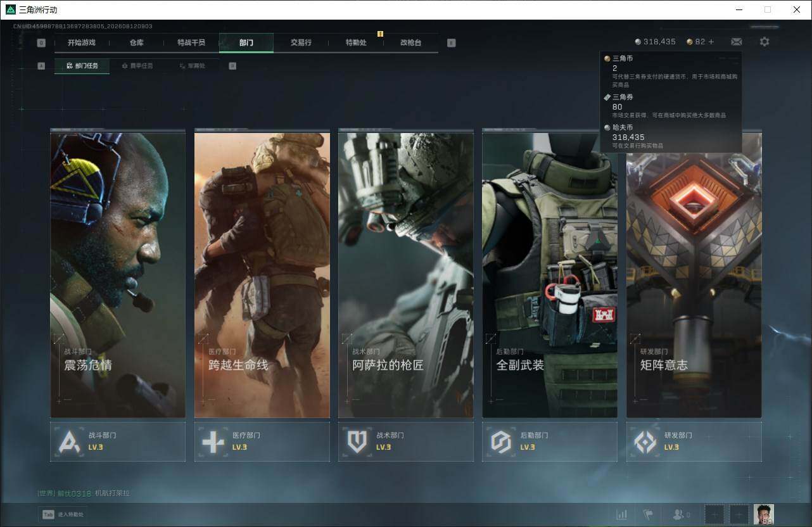This screenshot has height=527, width=812.
Task: Open the 仓库 tab
Action: tap(136, 42)
